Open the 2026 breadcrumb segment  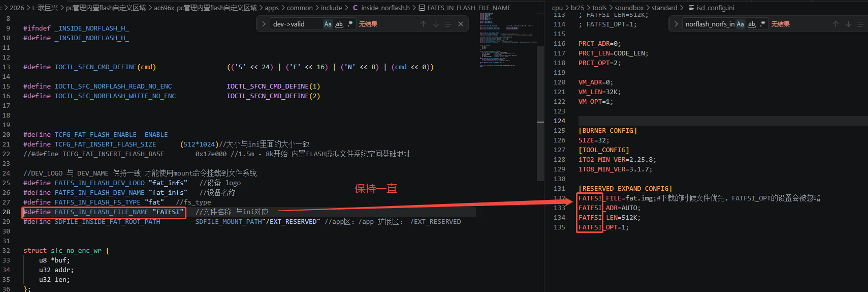17,8
